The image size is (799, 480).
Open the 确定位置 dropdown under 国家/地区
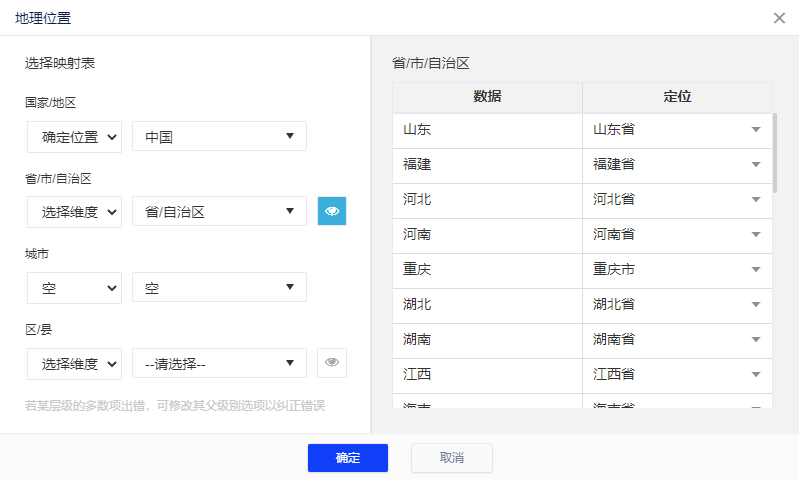(x=74, y=137)
